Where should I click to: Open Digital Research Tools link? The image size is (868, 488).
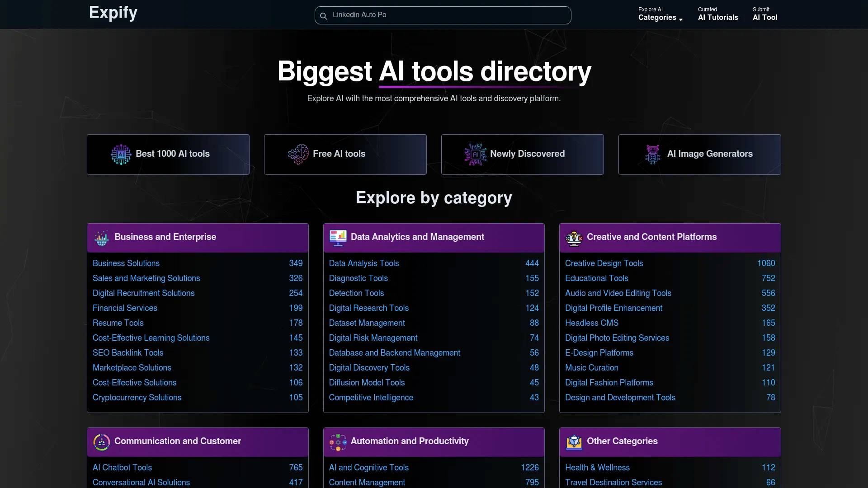point(369,308)
